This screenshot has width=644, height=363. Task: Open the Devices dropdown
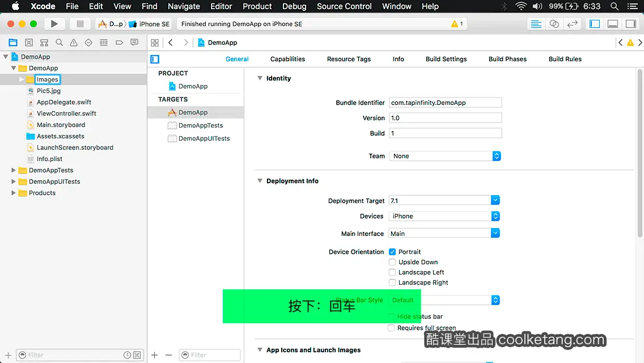point(444,216)
